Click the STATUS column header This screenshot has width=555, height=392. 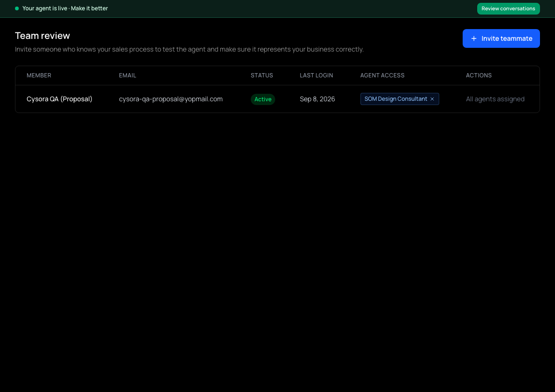point(262,75)
